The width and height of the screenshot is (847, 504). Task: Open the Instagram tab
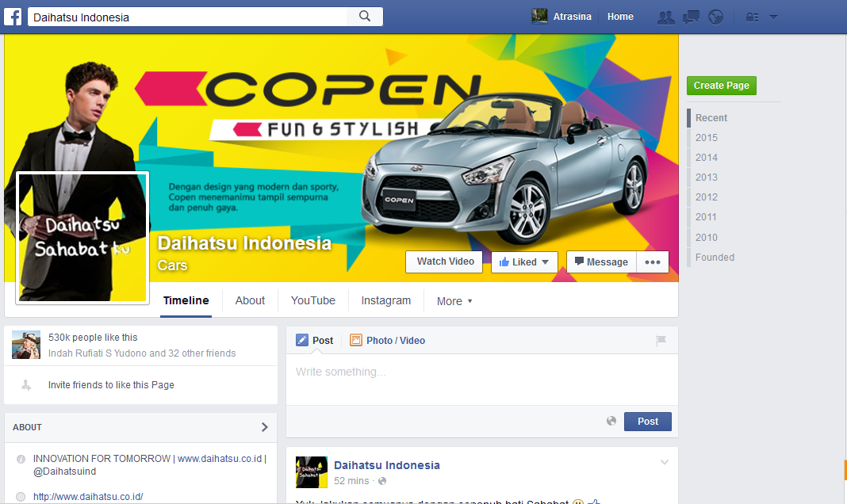click(386, 300)
